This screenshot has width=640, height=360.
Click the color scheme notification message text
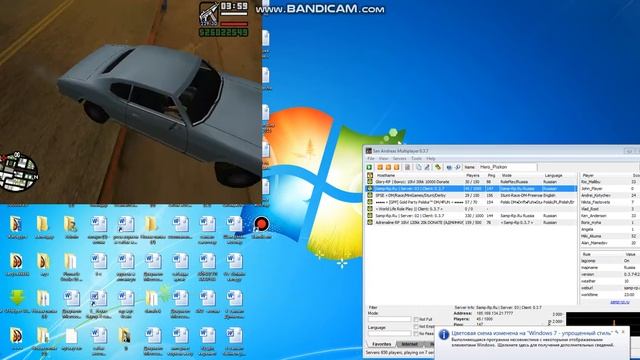(532, 343)
